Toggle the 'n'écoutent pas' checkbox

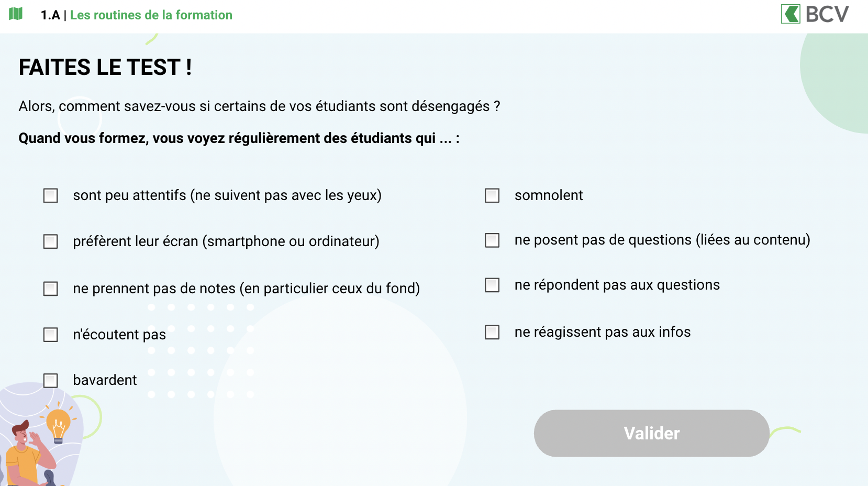tap(51, 335)
